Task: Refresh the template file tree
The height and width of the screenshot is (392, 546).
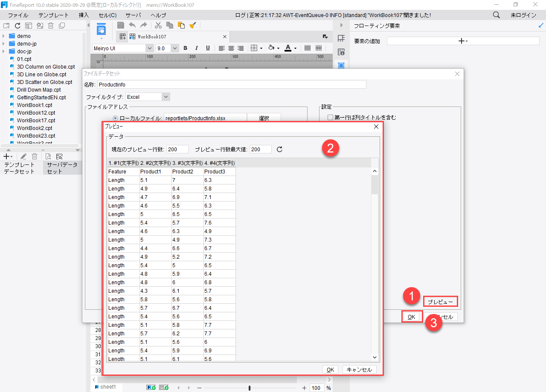Action: (x=17, y=26)
